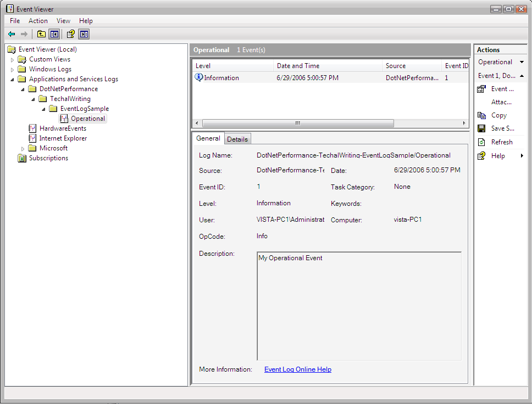Click the DotNetPerforma... source cell in event row
The height and width of the screenshot is (404, 532).
click(412, 77)
